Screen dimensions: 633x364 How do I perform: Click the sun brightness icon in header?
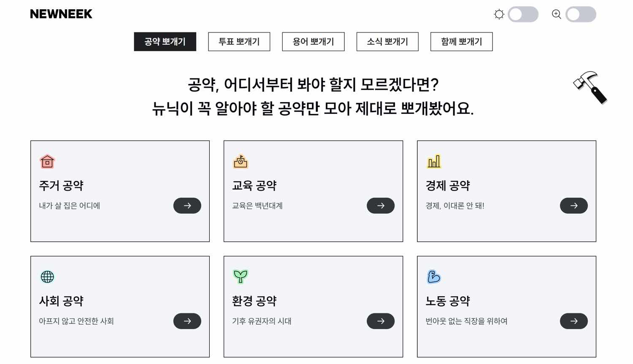(x=499, y=14)
